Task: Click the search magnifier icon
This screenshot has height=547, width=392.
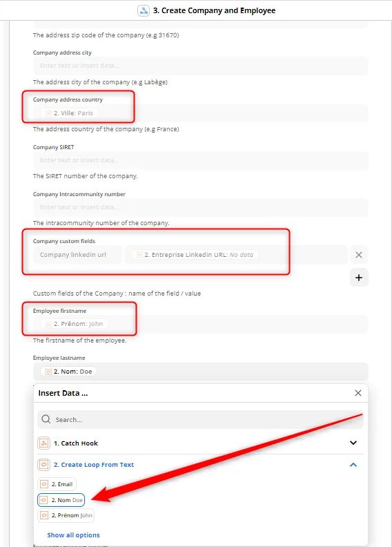Action: coord(46,419)
